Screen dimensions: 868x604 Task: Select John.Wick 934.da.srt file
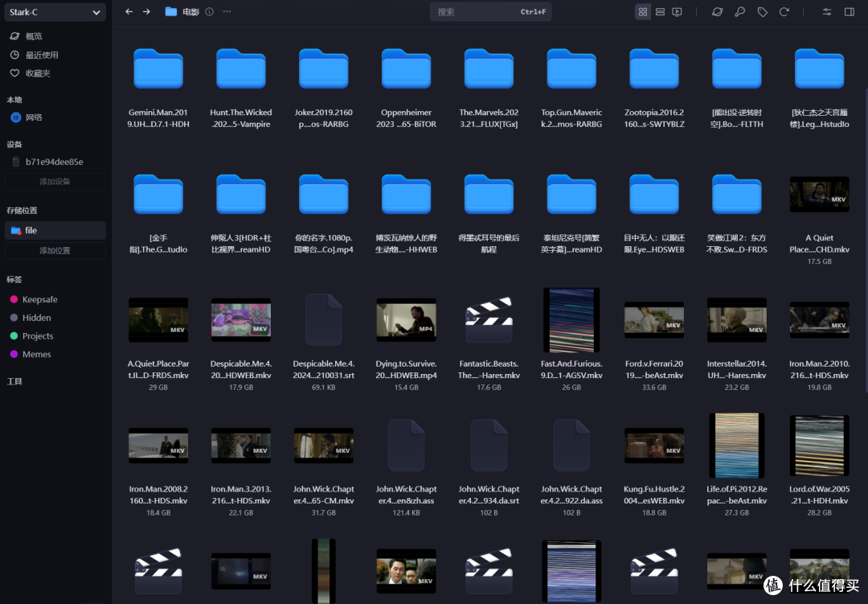[x=489, y=445]
